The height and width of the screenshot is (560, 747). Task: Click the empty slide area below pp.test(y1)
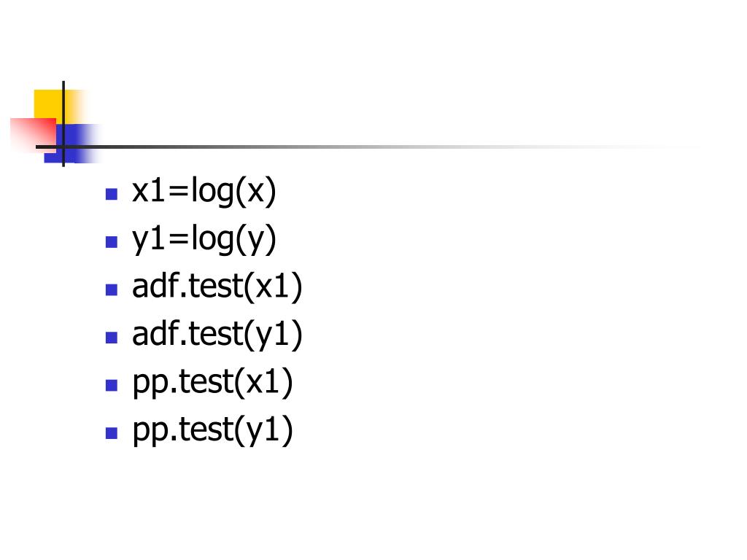(x=373, y=500)
